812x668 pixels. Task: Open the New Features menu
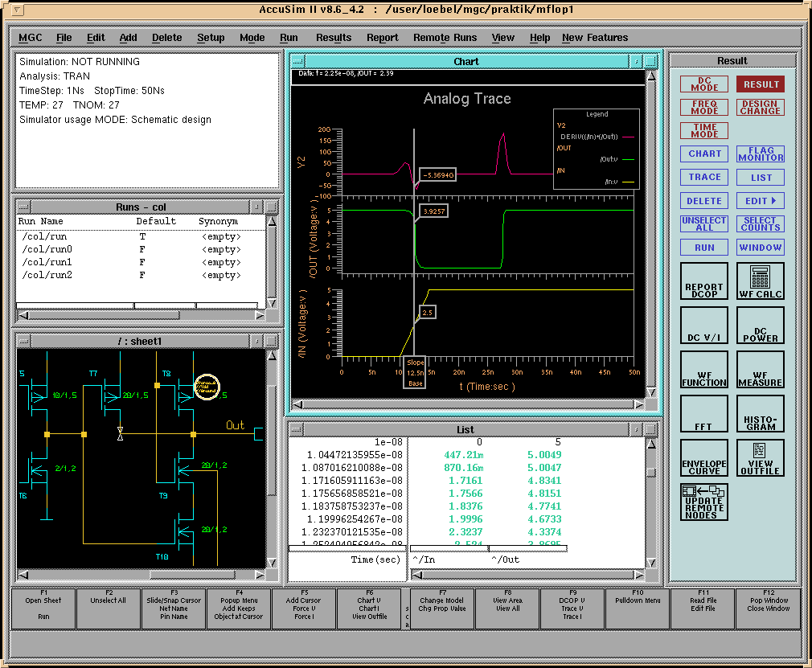595,38
